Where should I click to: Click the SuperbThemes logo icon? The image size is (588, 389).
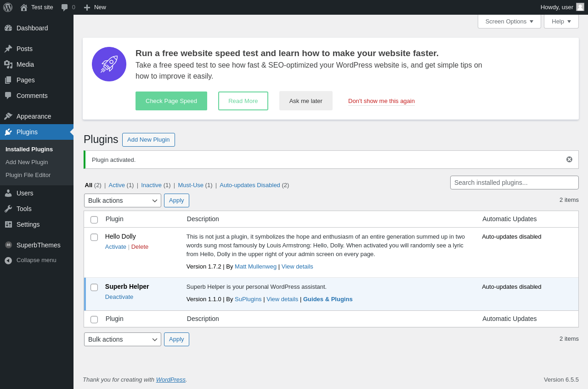(x=8, y=245)
